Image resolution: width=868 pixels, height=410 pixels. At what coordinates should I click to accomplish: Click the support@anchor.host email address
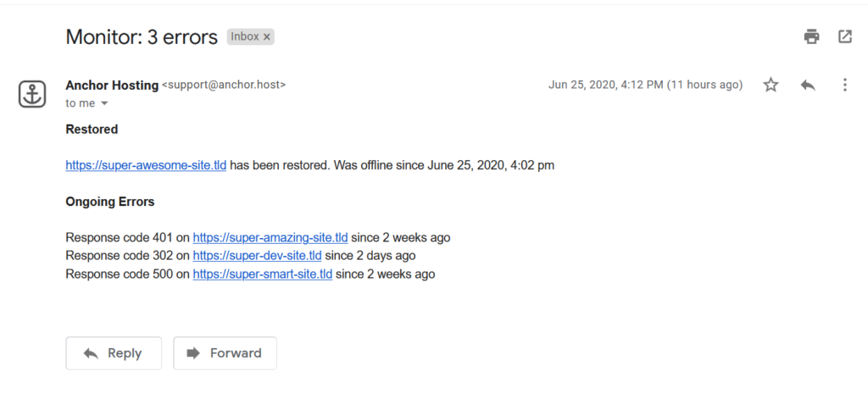224,86
